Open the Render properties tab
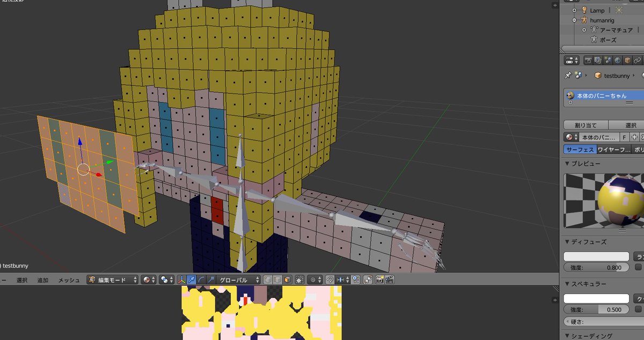The width and height of the screenshot is (644, 340). pos(588,61)
